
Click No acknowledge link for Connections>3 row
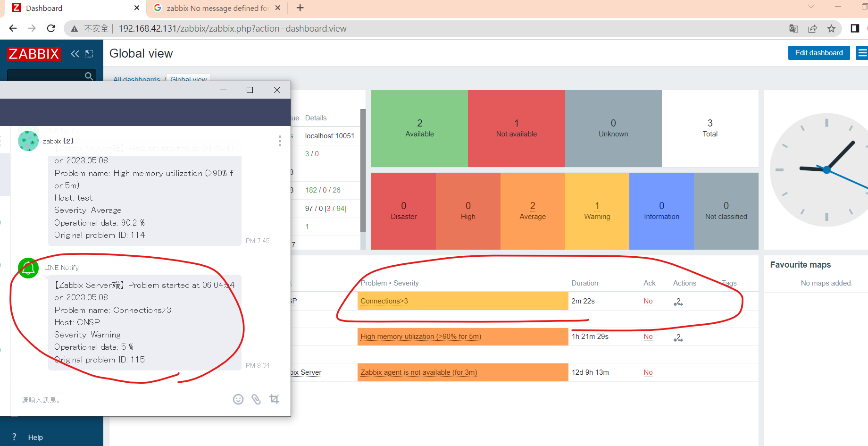[648, 301]
